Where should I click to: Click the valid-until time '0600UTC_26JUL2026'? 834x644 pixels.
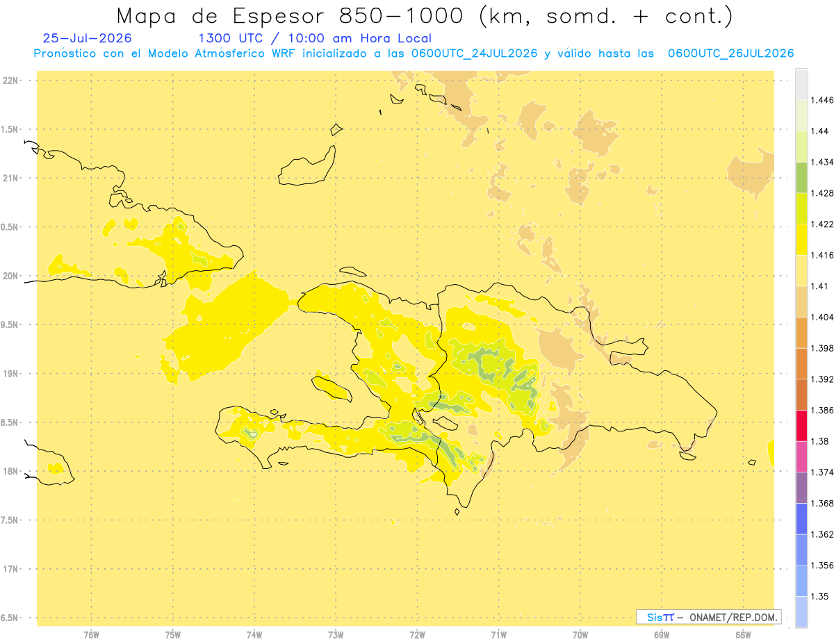click(x=730, y=53)
